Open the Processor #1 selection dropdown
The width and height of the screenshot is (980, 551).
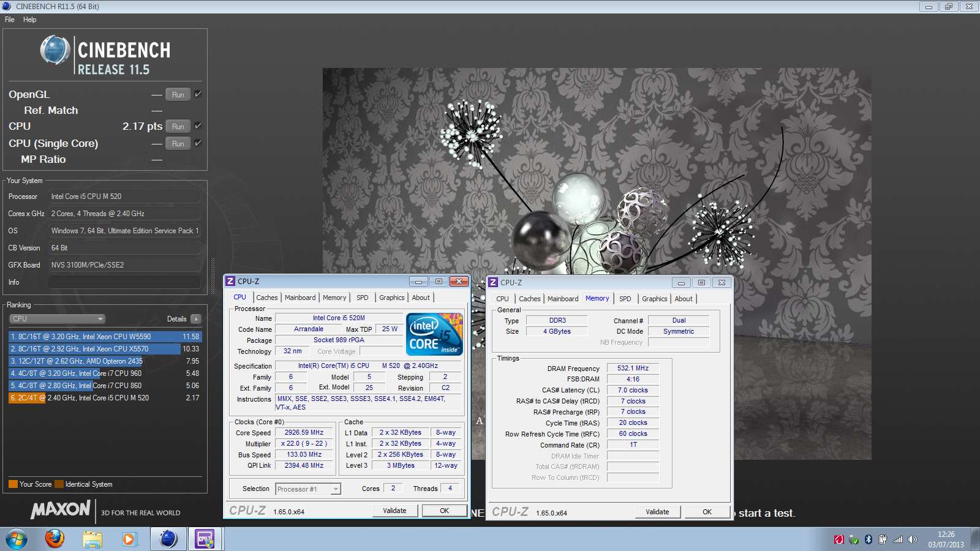(308, 489)
